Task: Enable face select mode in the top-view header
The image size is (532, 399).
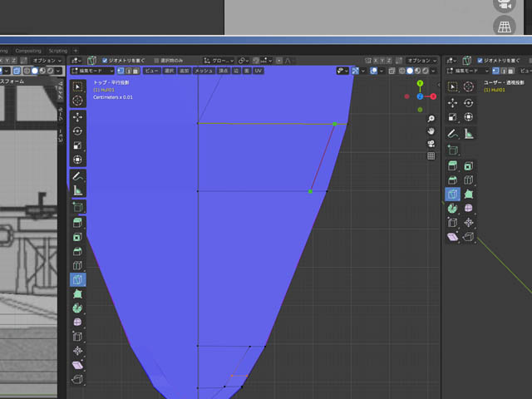Action: click(135, 71)
